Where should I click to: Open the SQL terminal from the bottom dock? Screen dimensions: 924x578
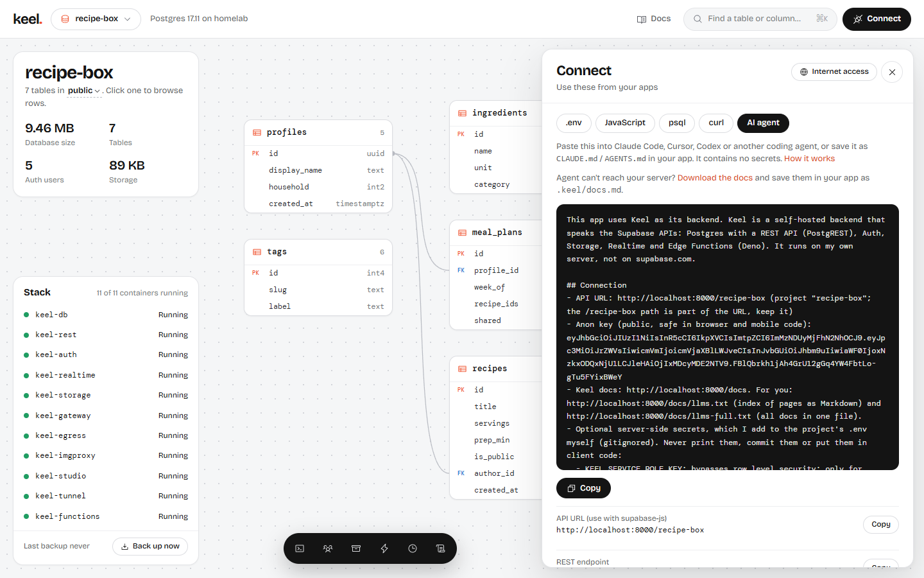point(300,548)
